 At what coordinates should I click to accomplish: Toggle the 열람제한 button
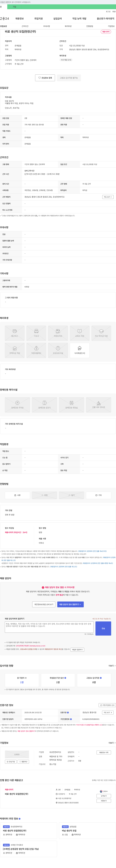coord(23,762)
